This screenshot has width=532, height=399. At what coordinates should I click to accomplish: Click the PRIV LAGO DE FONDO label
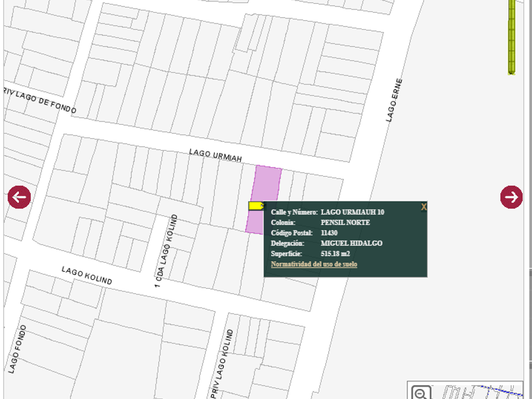pos(40,100)
